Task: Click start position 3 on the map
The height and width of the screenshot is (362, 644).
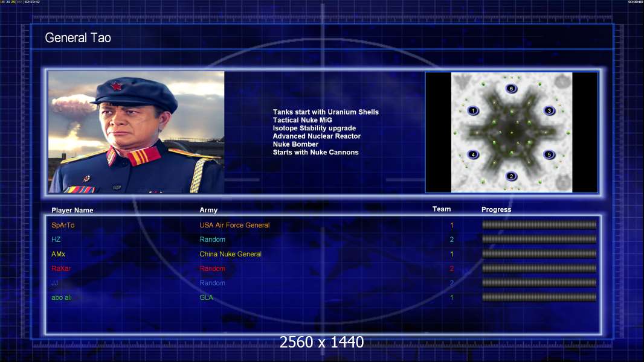Action: (549, 110)
